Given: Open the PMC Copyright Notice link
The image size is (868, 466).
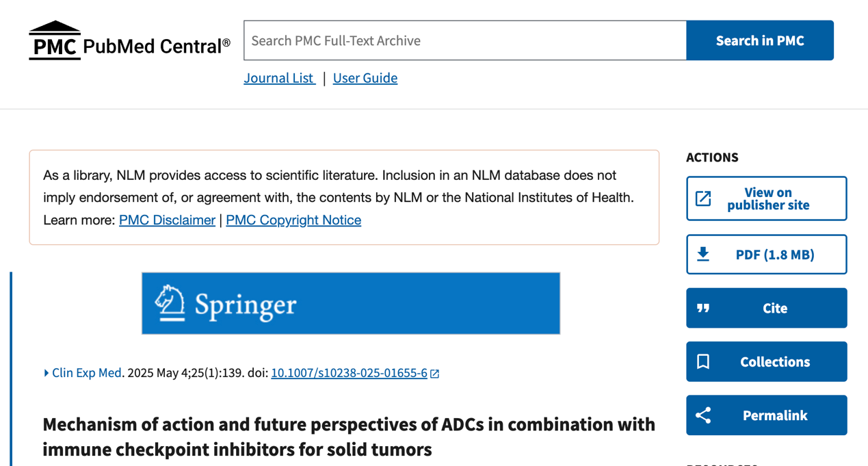Looking at the screenshot, I should [293, 220].
